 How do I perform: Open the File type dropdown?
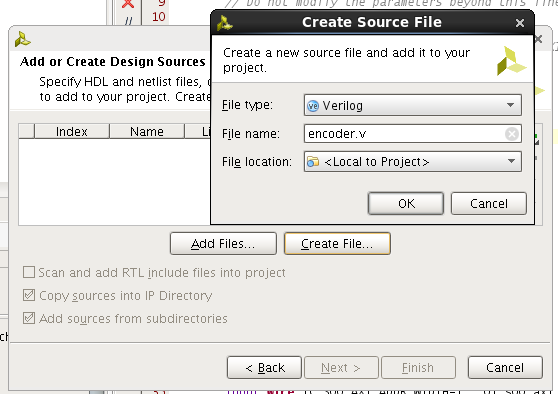(413, 105)
